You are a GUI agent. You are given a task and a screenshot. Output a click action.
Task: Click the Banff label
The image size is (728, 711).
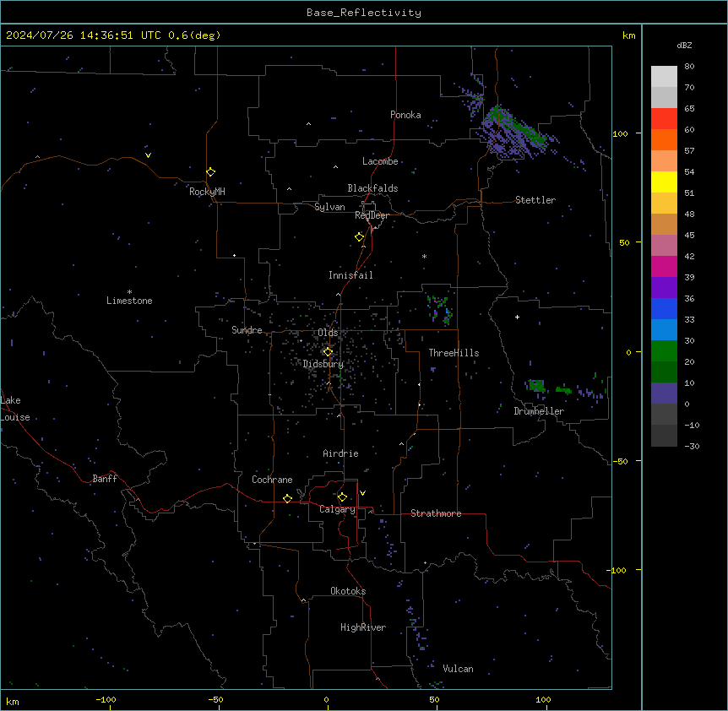105,479
